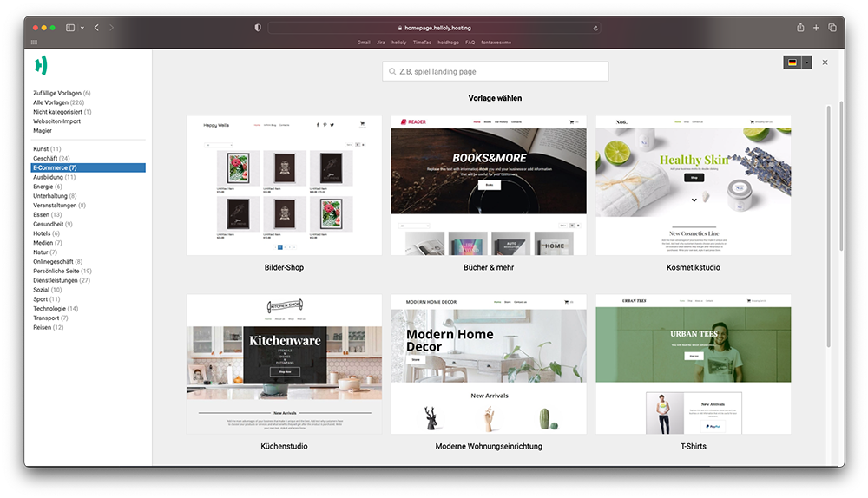The image size is (868, 498).
Task: Select the Persönliche Seite category
Action: point(62,272)
